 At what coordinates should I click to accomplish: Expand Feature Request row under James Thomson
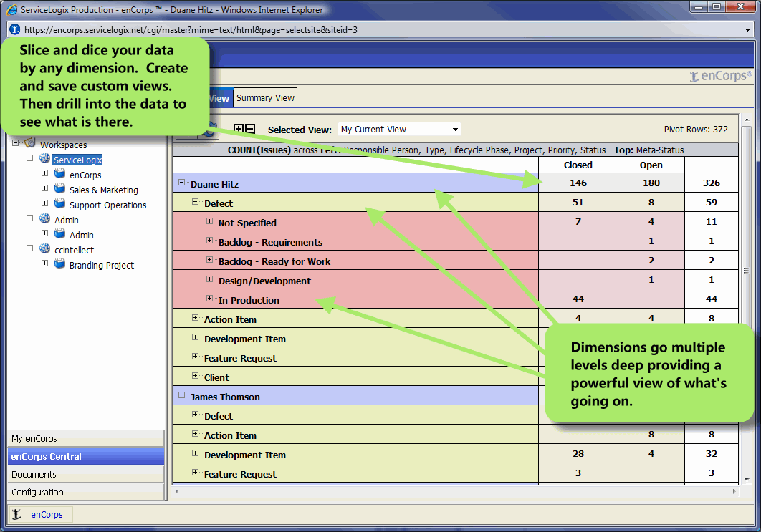195,473
